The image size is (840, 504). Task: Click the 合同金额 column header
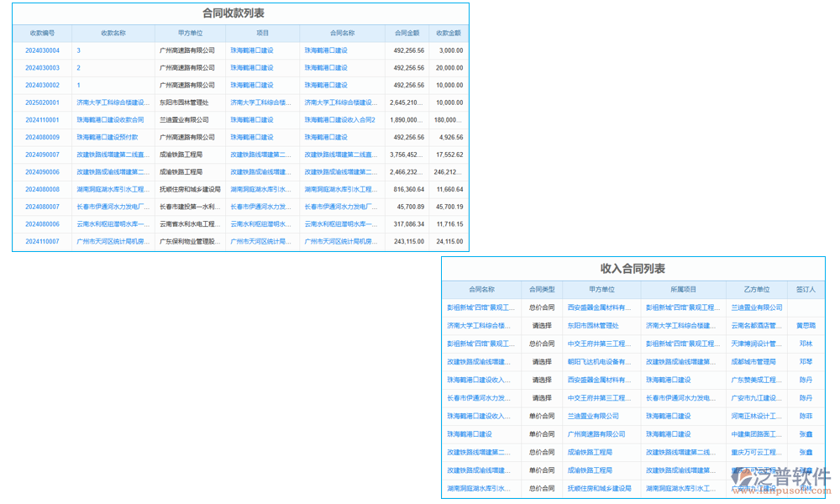pos(407,34)
